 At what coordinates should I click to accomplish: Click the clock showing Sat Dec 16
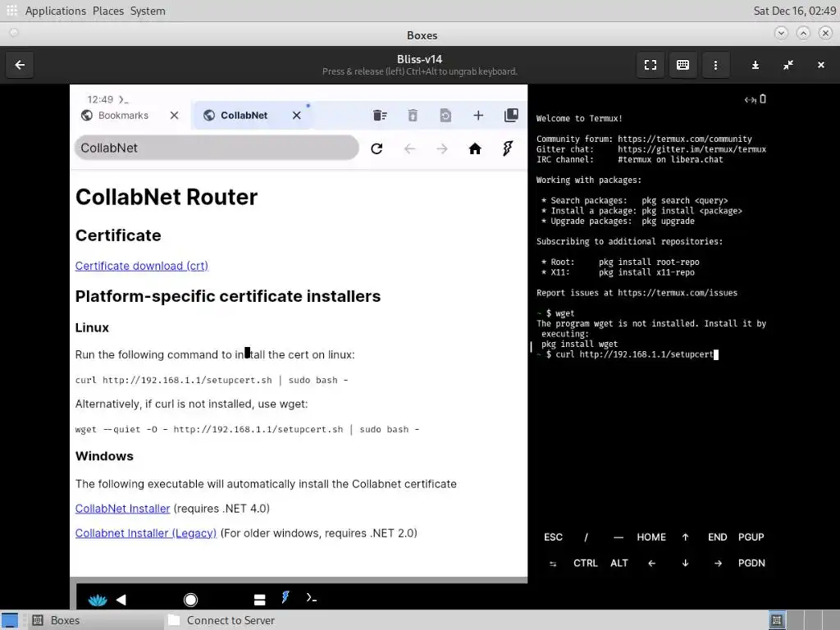click(794, 11)
